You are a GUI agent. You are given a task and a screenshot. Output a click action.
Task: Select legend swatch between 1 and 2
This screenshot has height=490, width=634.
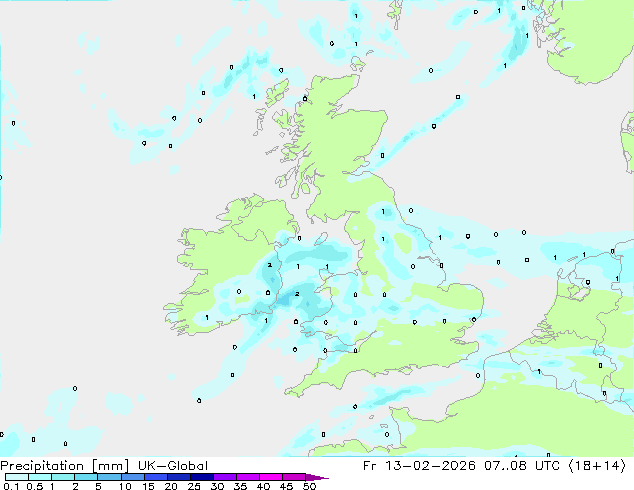[63, 477]
